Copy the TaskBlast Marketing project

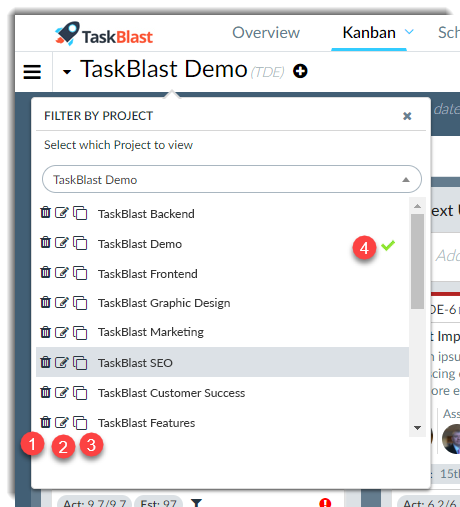[x=80, y=333]
